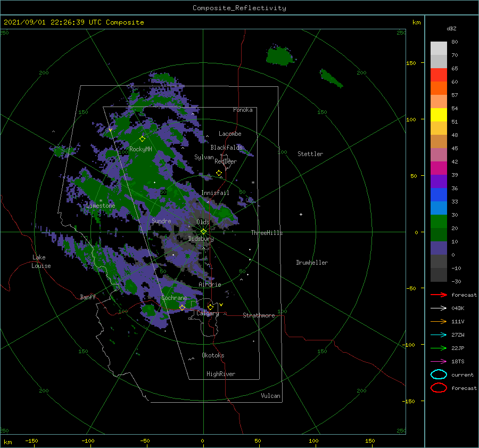Select the Blackfalds label on map
Image resolution: width=479 pixels, height=448 pixels.
(x=226, y=148)
